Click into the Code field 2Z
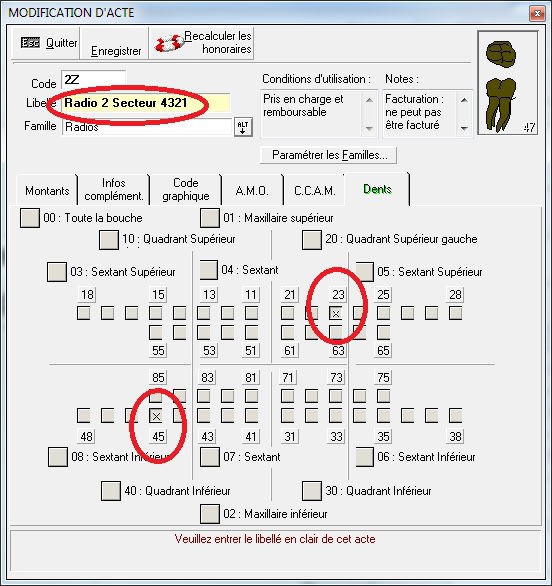 pos(93,80)
